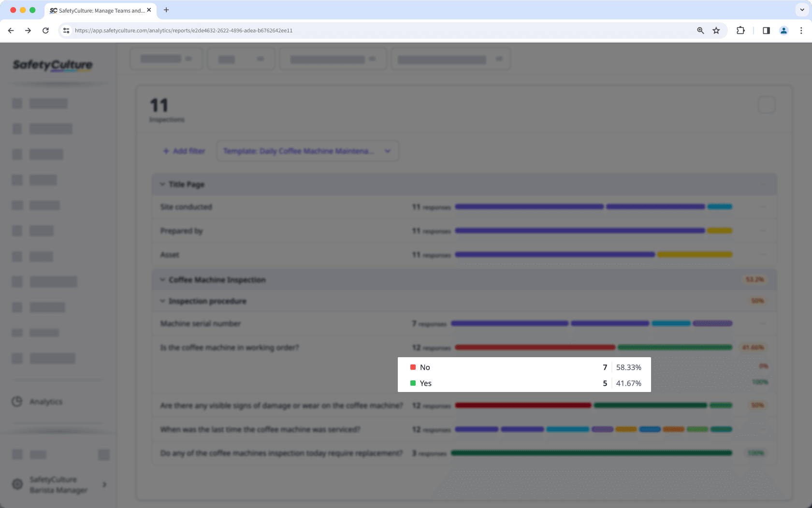This screenshot has width=812, height=508.
Task: Open the browser extensions icon
Action: tap(740, 30)
